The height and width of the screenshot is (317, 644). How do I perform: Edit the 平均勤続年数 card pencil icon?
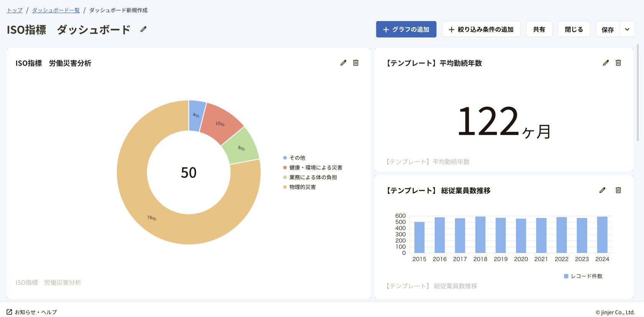[606, 63]
